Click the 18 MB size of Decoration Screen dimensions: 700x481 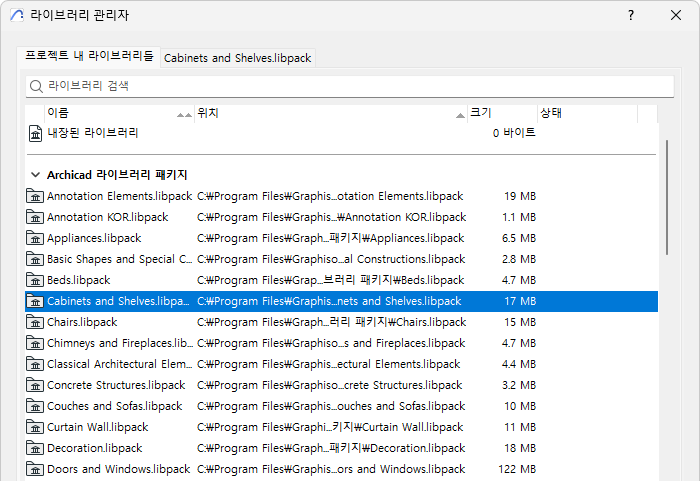[x=520, y=448]
